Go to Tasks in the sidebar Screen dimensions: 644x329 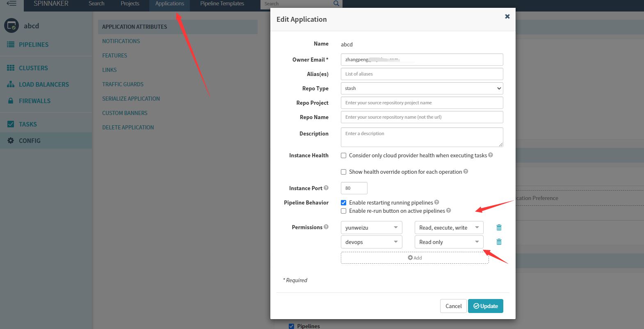click(x=28, y=124)
